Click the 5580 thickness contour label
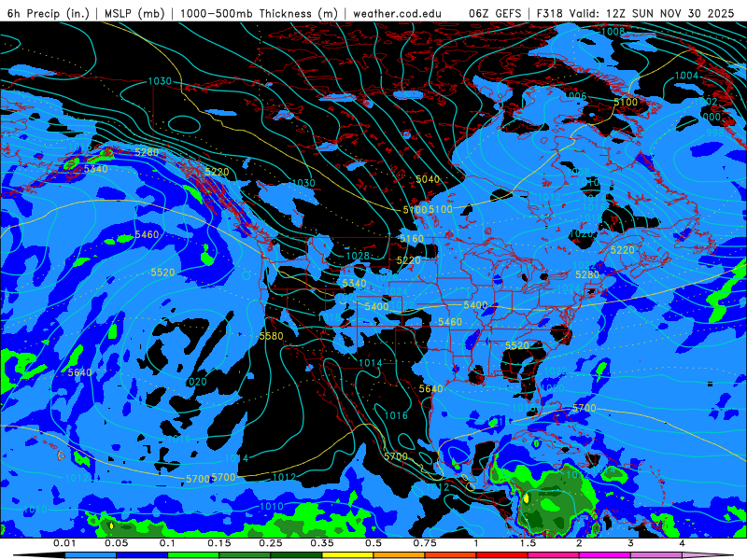The width and height of the screenshot is (747, 560). 271,336
